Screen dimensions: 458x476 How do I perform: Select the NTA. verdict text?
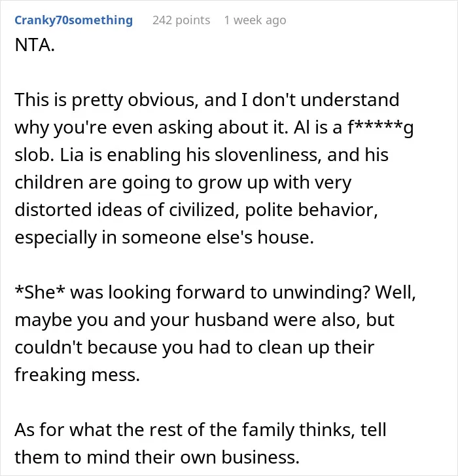point(35,45)
